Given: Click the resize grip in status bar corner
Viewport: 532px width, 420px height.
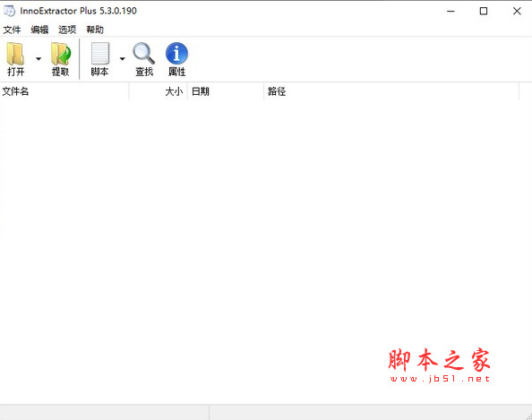Looking at the screenshot, I should tap(528, 416).
